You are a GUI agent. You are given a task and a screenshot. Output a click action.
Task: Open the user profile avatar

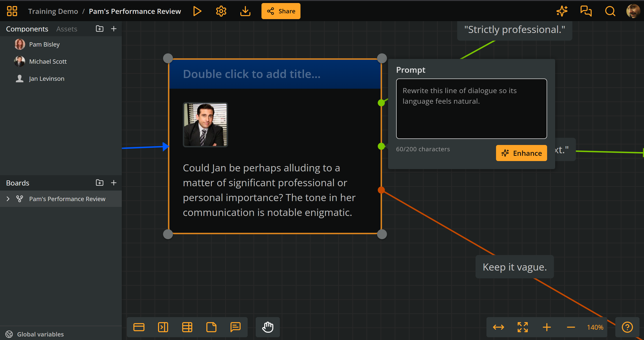[x=633, y=11]
